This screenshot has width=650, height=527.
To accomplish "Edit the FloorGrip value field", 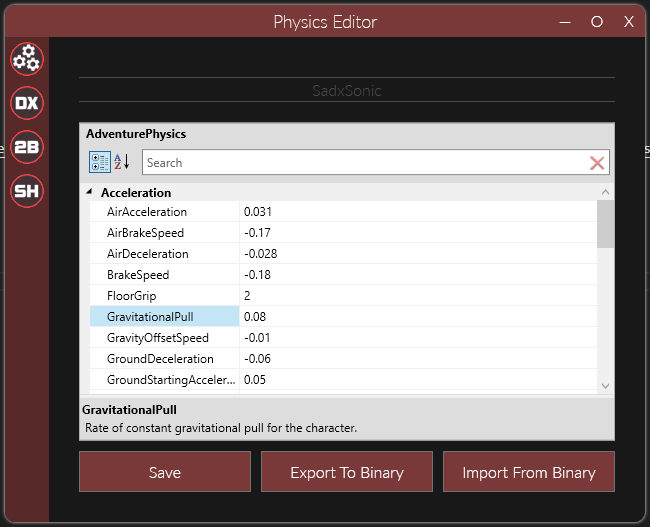I will click(x=415, y=296).
